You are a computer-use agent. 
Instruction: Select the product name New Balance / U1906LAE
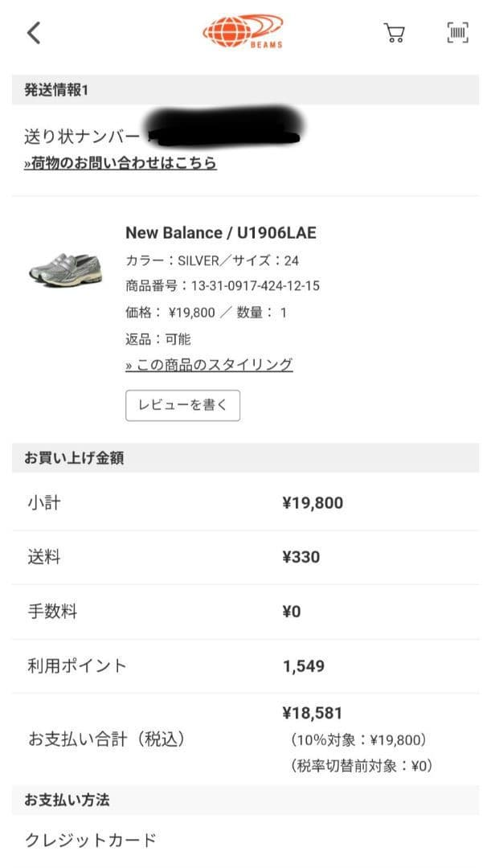tap(222, 233)
